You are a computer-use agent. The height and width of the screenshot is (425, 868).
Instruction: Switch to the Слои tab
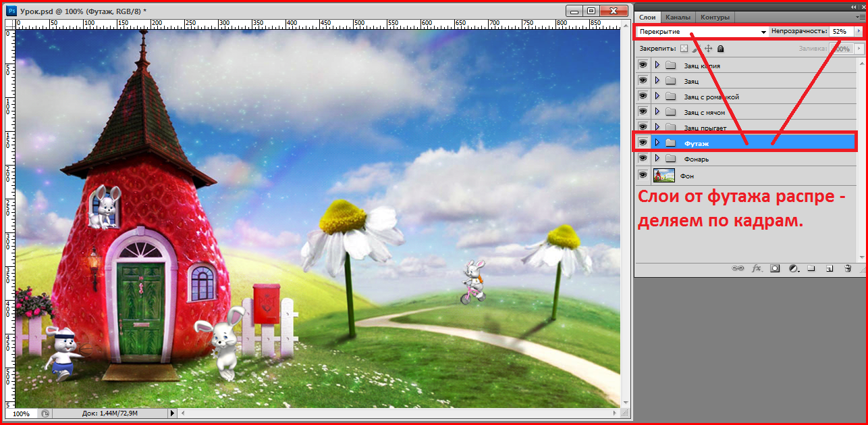pos(647,17)
